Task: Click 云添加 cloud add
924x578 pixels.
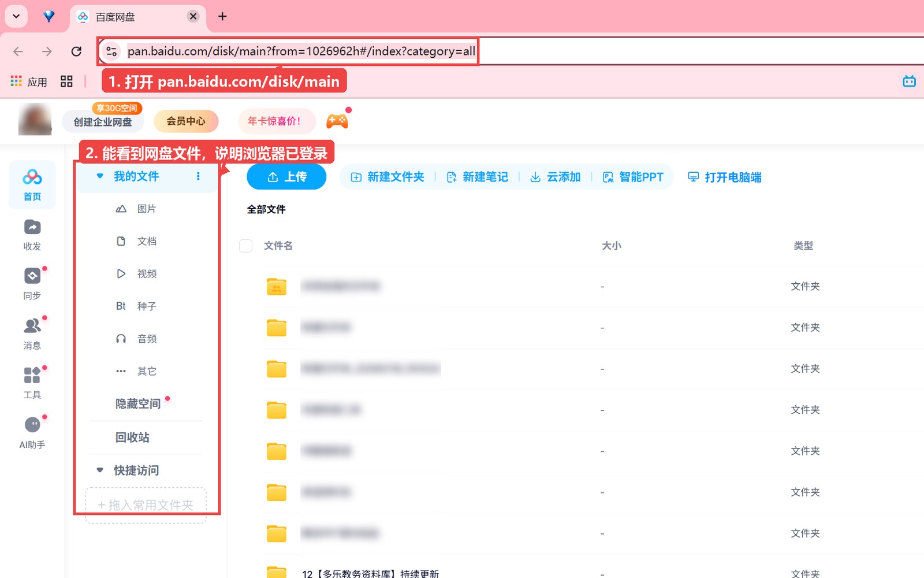Action: coord(555,177)
